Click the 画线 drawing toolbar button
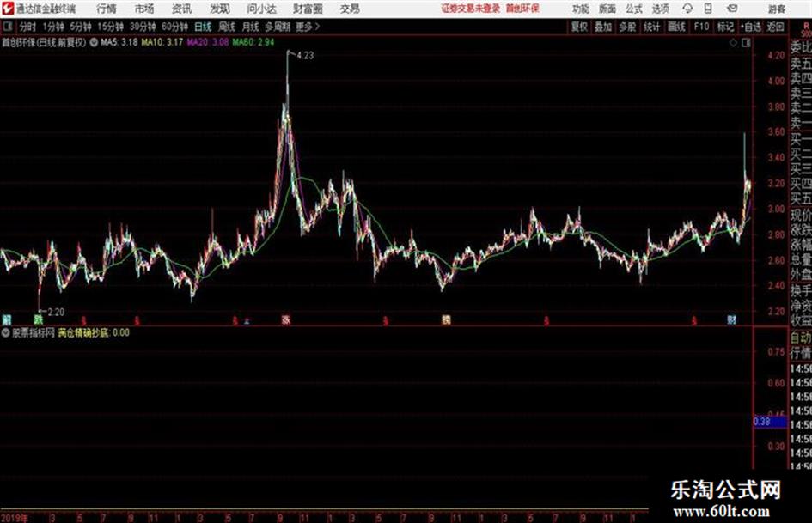 [x=676, y=27]
